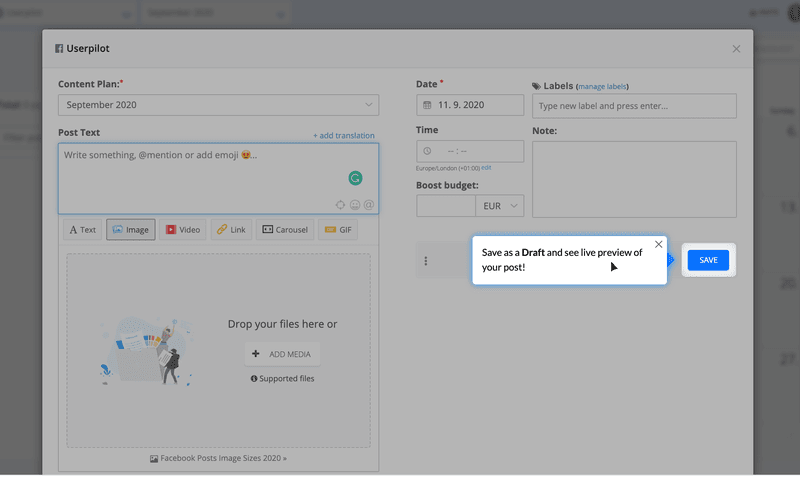Viewport: 800px width, 479px height.
Task: Click the Grammarly icon in the post text box
Action: (x=355, y=178)
